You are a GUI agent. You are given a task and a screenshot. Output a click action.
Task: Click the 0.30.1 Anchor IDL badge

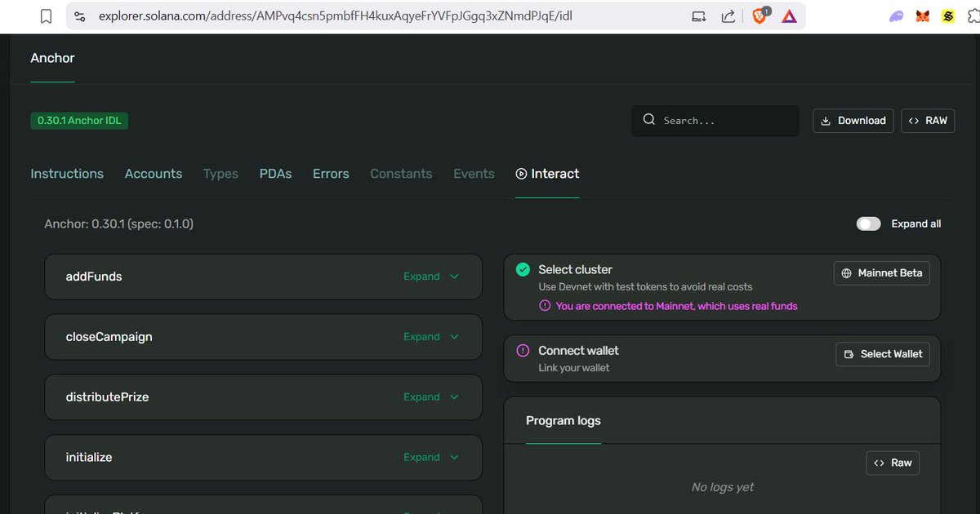click(79, 121)
